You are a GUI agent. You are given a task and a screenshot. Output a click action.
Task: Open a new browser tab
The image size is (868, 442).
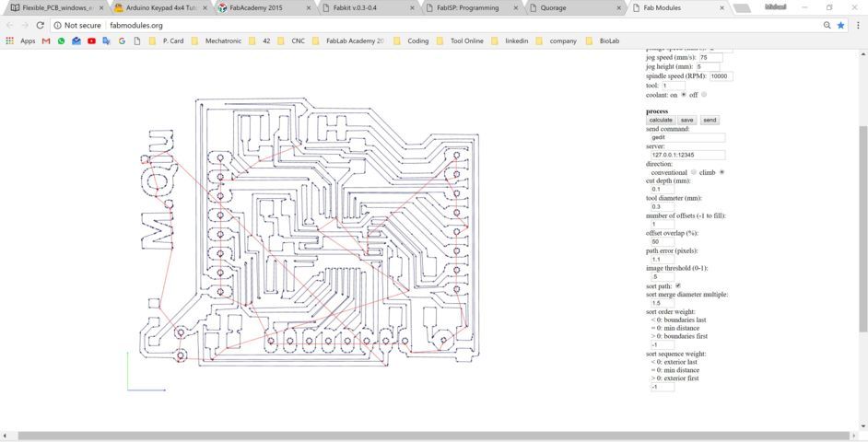pos(742,8)
